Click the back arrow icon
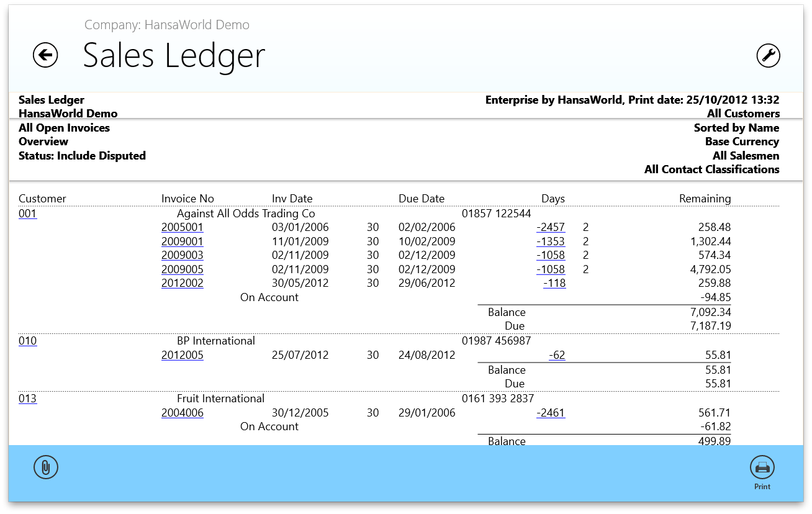Image resolution: width=812 pixels, height=514 pixels. click(45, 55)
